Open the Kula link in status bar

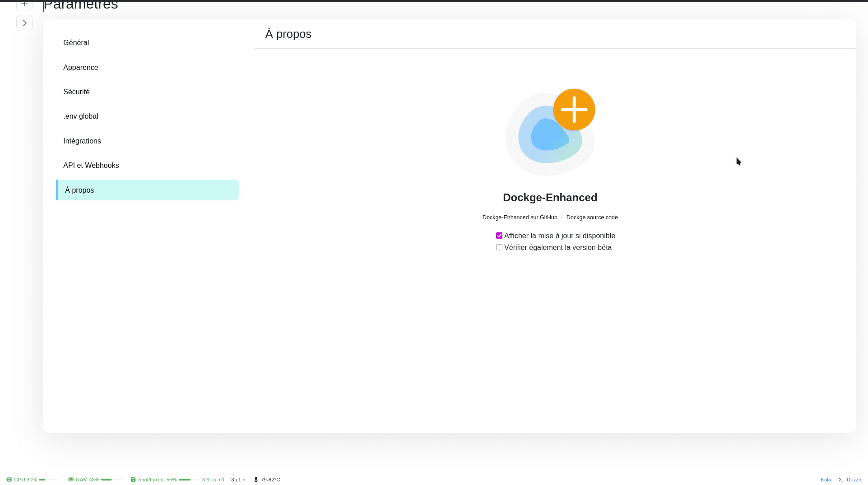[x=826, y=480]
